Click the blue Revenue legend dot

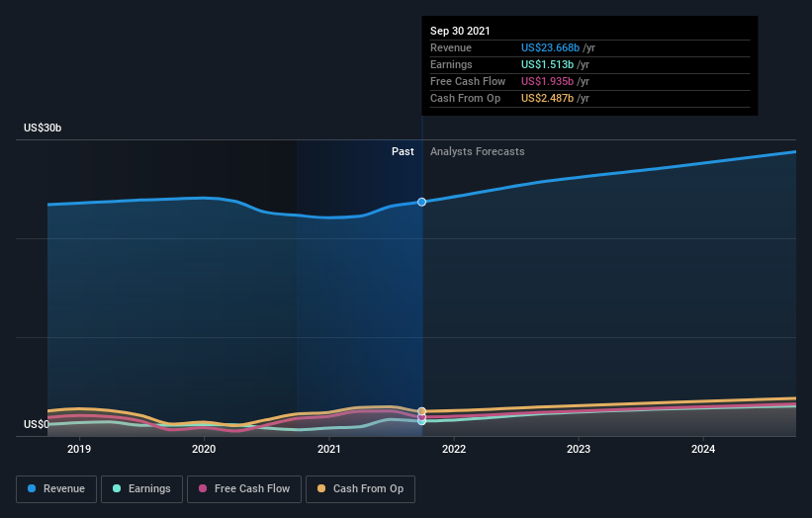pos(32,488)
